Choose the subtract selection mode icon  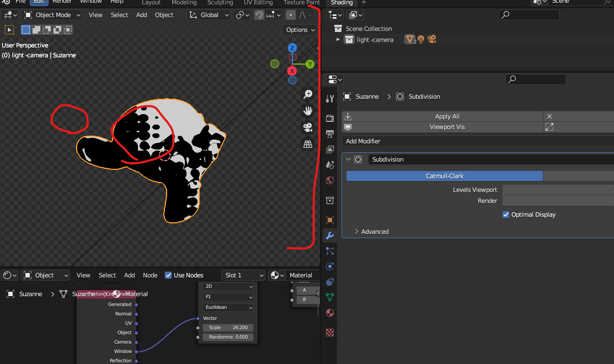point(47,30)
